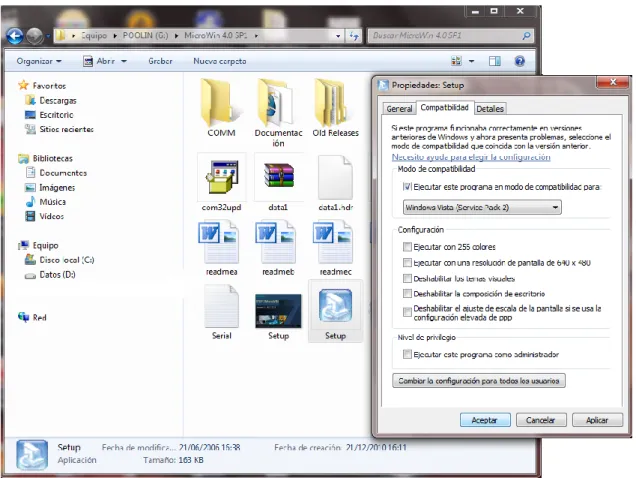Enable Deshabilitar la composición de escritorio checkbox

click(x=407, y=293)
